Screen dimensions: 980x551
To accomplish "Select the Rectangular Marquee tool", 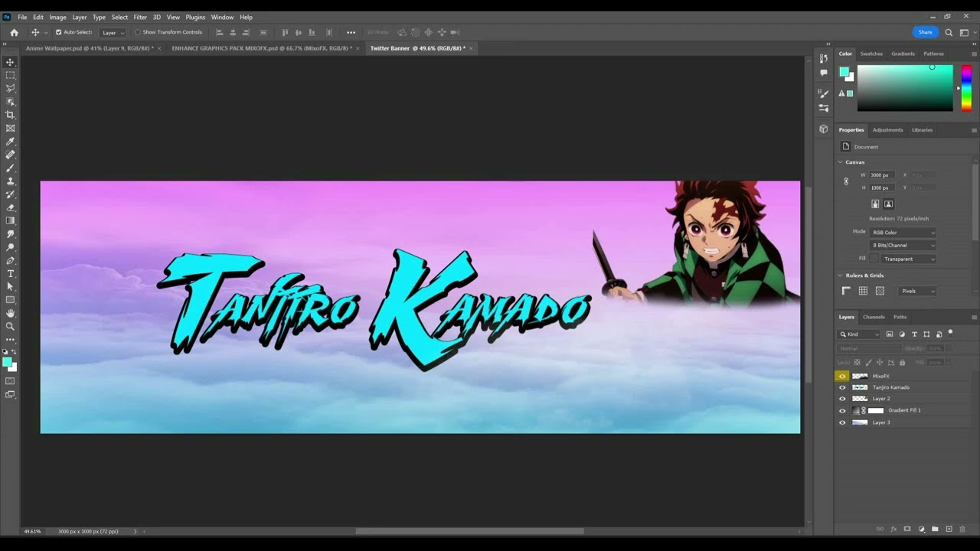I will (x=10, y=75).
